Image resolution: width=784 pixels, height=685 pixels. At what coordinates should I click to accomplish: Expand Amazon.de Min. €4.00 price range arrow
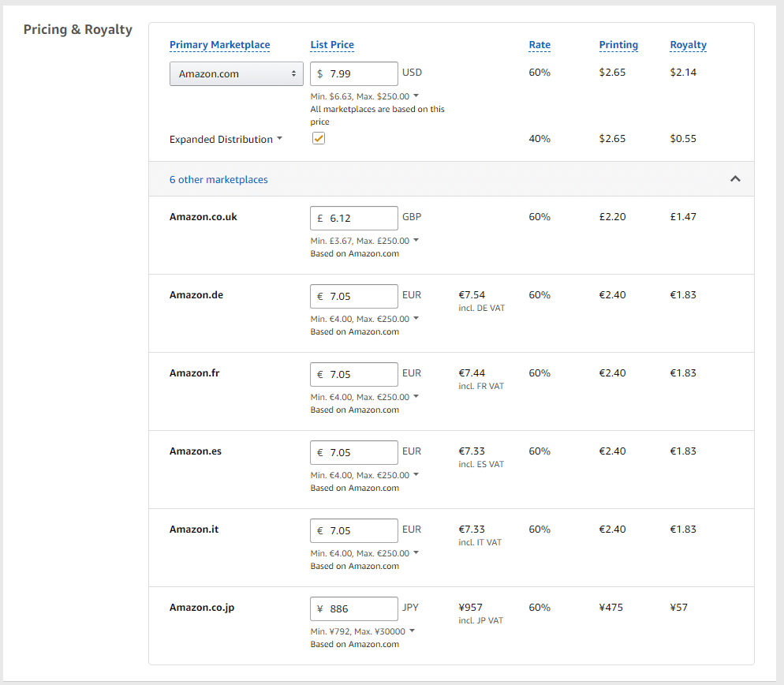416,318
